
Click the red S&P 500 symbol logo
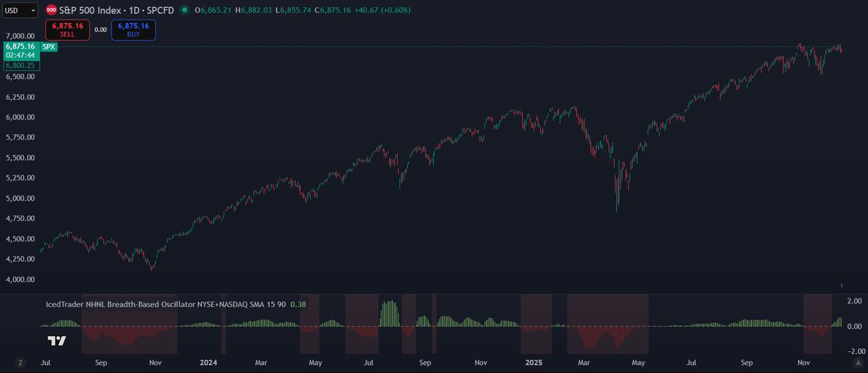click(x=51, y=10)
